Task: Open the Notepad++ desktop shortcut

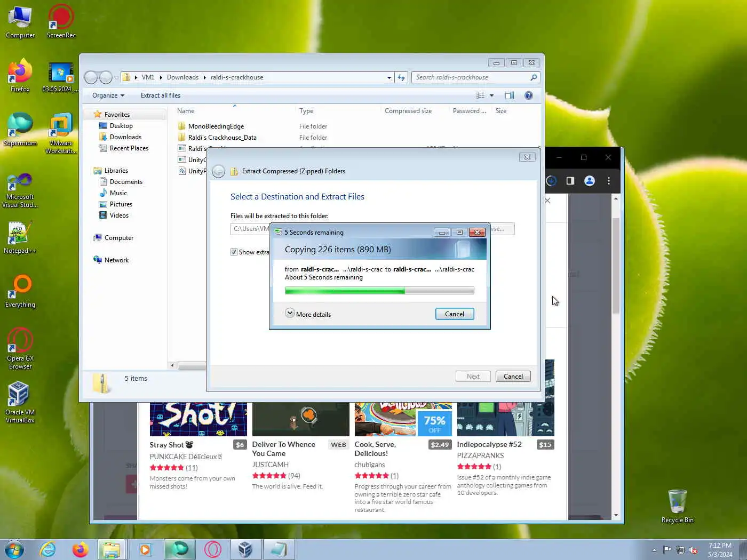Action: [20, 237]
